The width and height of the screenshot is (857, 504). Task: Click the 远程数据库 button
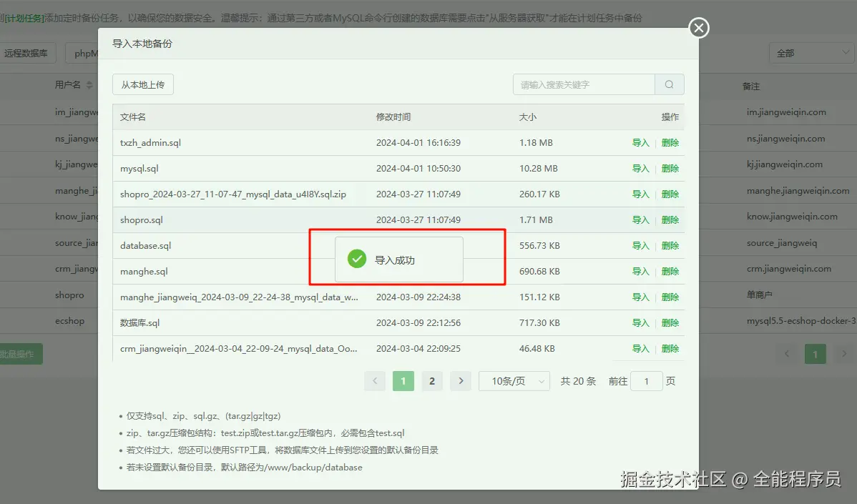click(26, 53)
